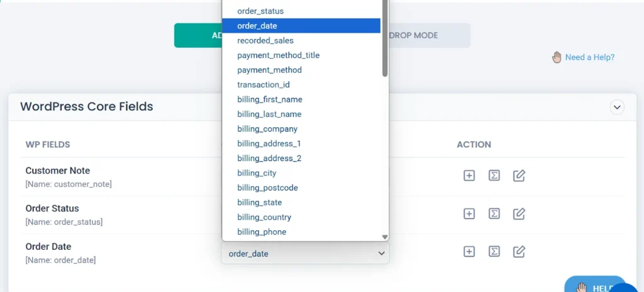Select billing_country from the dropdown list
644x292 pixels.
264,217
